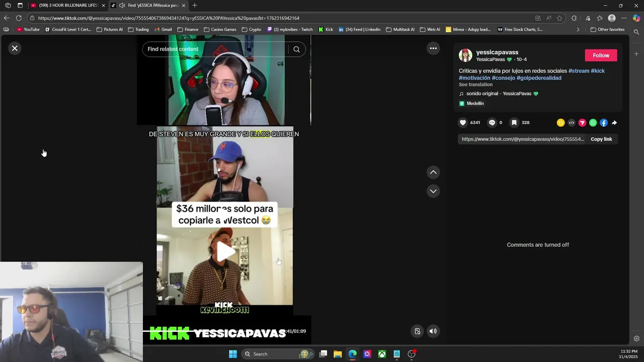Open the browser profile avatar
The width and height of the screenshot is (644, 362).
612,18
